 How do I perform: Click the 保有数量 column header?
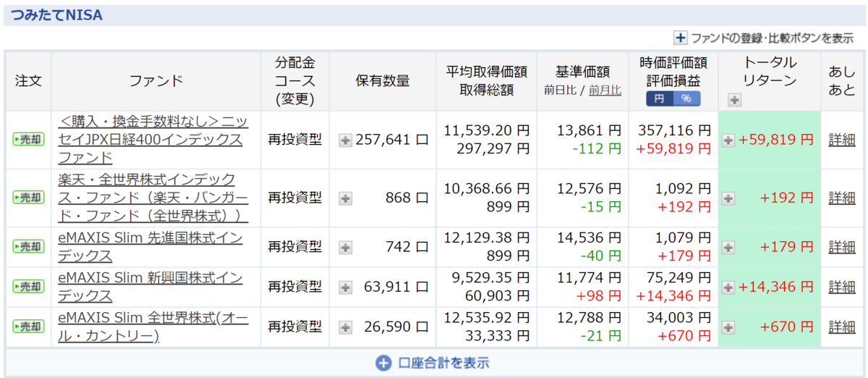[x=383, y=80]
